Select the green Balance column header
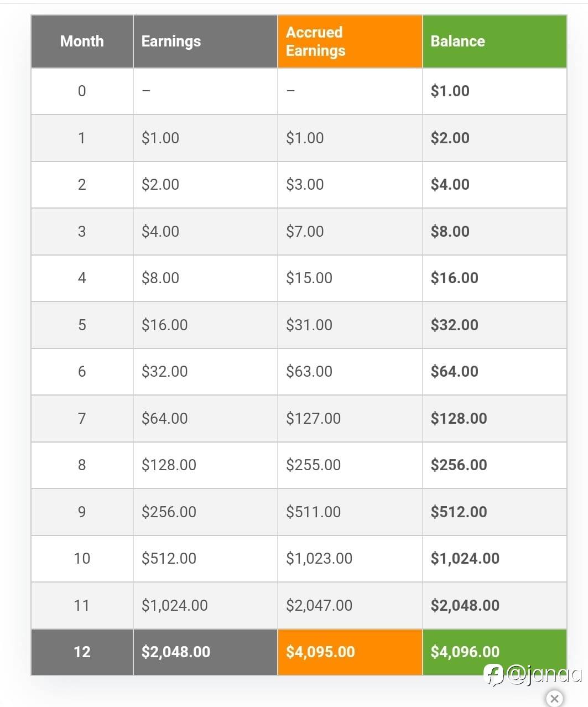This screenshot has height=707, width=588. tap(457, 41)
